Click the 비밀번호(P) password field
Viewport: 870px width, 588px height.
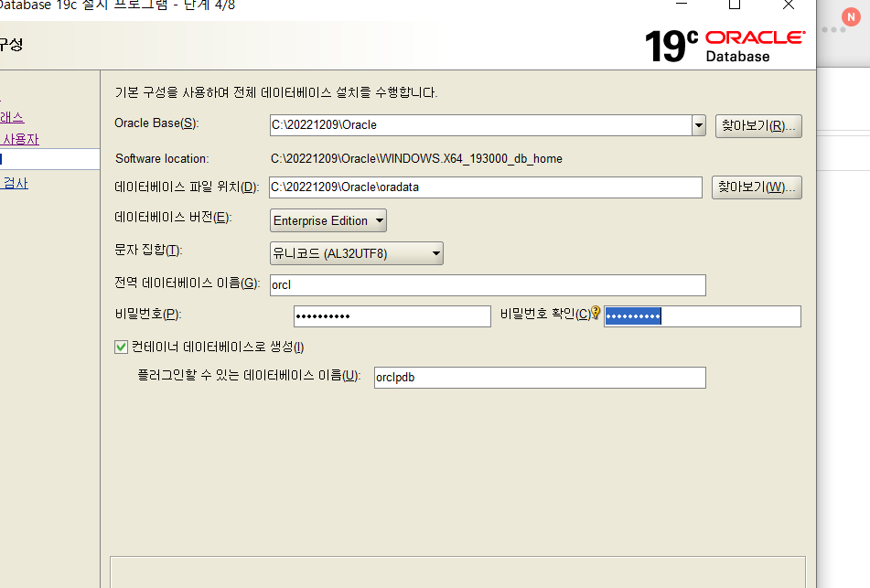(392, 316)
